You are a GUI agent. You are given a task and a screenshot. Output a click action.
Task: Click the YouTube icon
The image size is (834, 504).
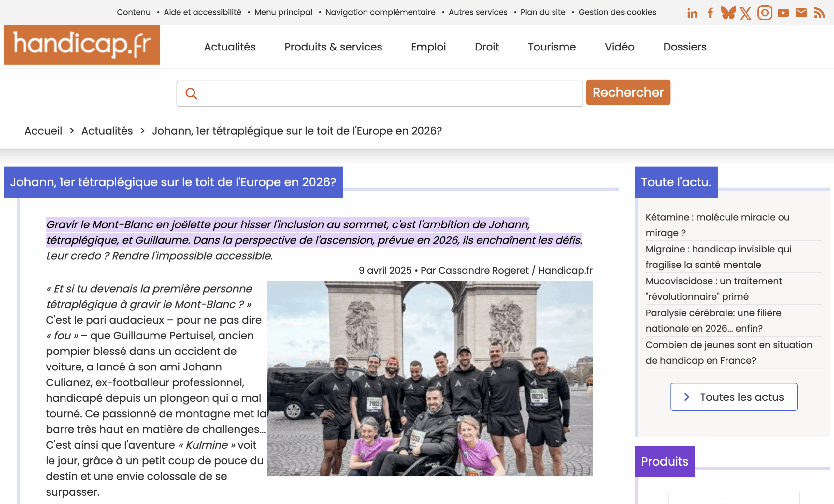(783, 13)
